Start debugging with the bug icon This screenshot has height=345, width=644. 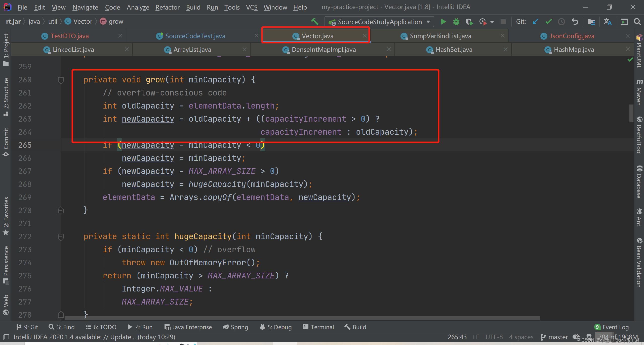click(456, 22)
